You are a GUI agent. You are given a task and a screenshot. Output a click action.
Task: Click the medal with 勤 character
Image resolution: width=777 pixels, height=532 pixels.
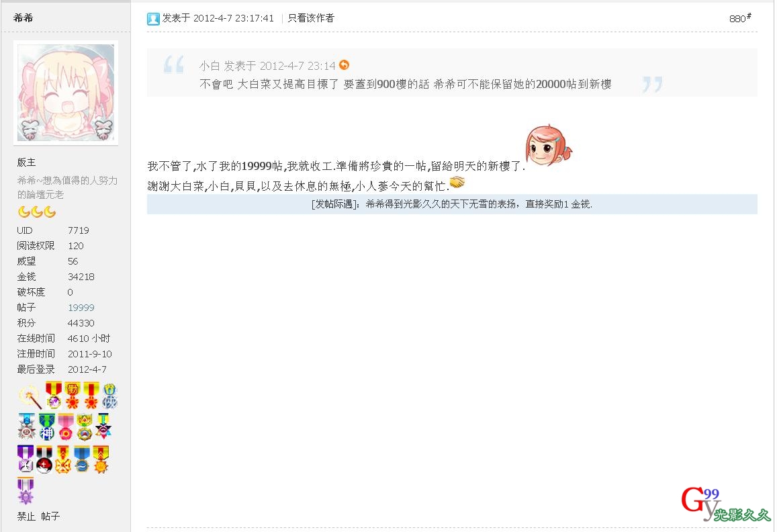pos(73,396)
